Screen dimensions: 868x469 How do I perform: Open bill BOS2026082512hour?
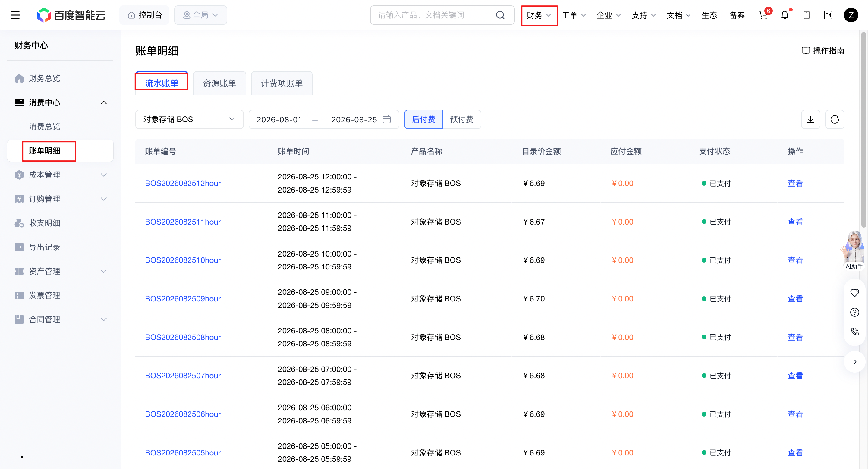point(183,183)
